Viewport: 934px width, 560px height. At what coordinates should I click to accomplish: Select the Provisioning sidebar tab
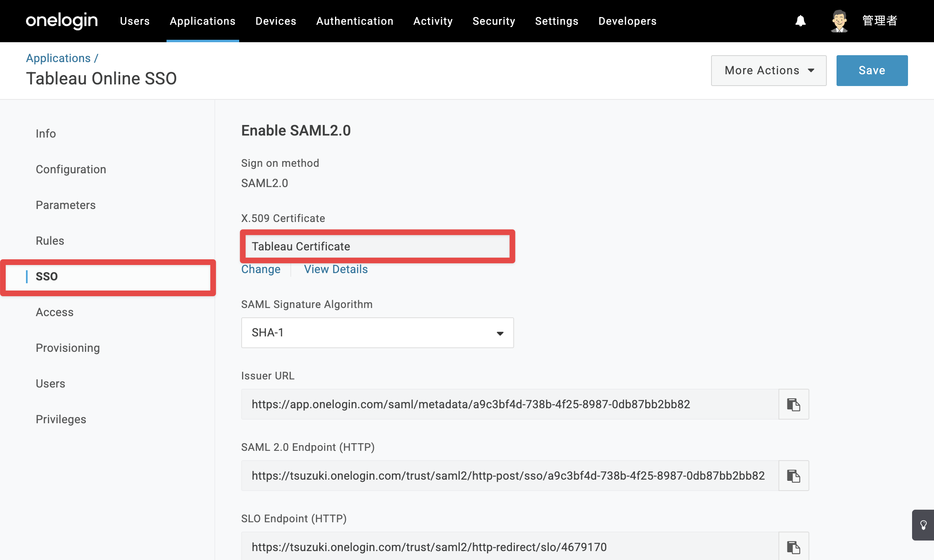coord(68,348)
